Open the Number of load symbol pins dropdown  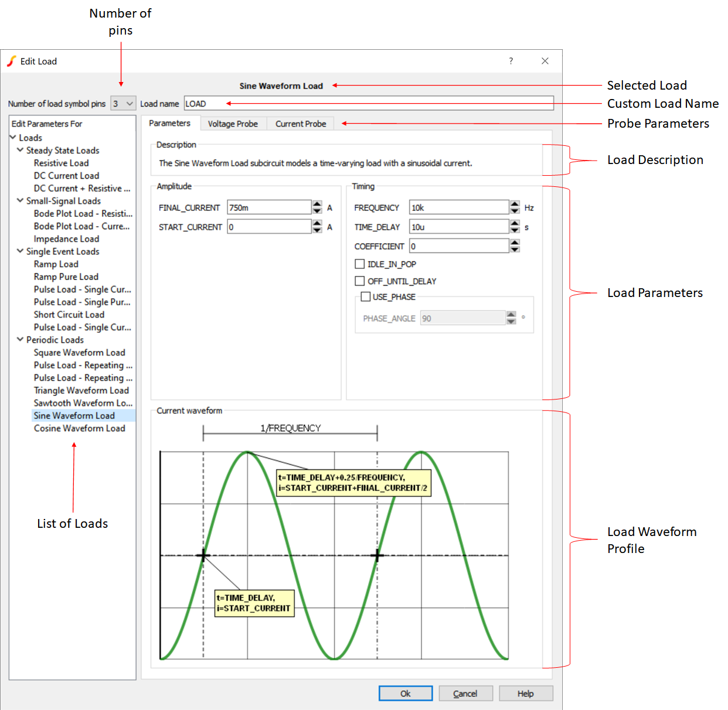pyautogui.click(x=123, y=103)
